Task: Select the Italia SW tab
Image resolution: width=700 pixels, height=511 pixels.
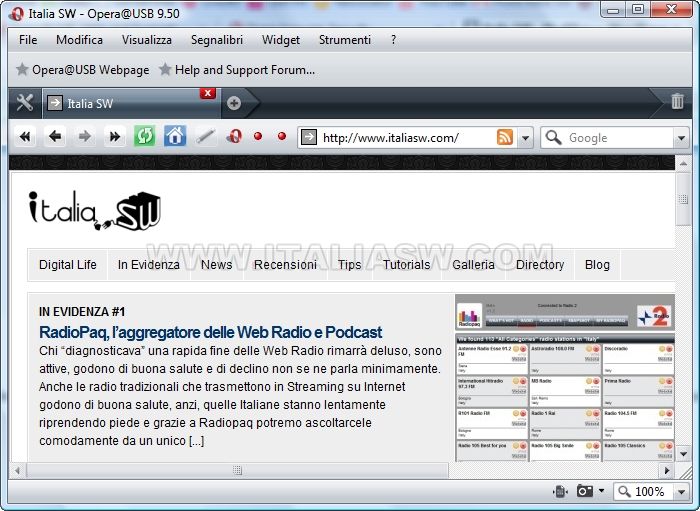Action: point(131,104)
